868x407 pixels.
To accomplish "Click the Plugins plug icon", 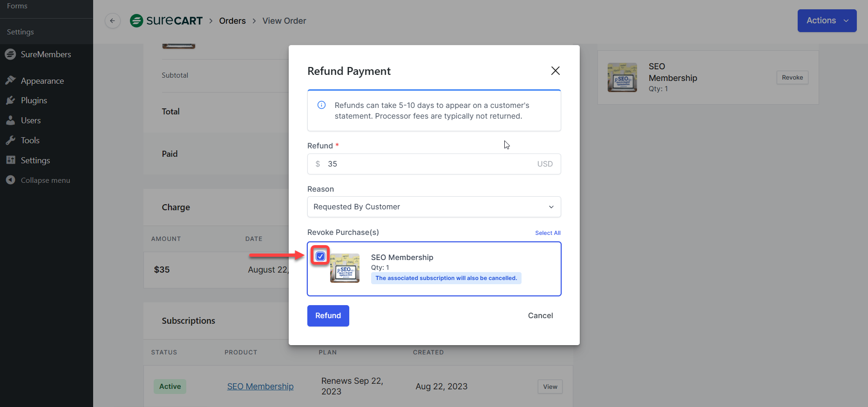I will (x=10, y=100).
